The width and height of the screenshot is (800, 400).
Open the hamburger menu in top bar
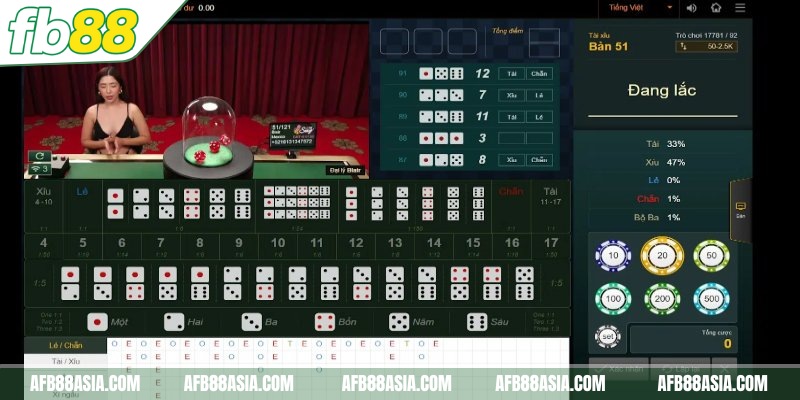[x=740, y=8]
